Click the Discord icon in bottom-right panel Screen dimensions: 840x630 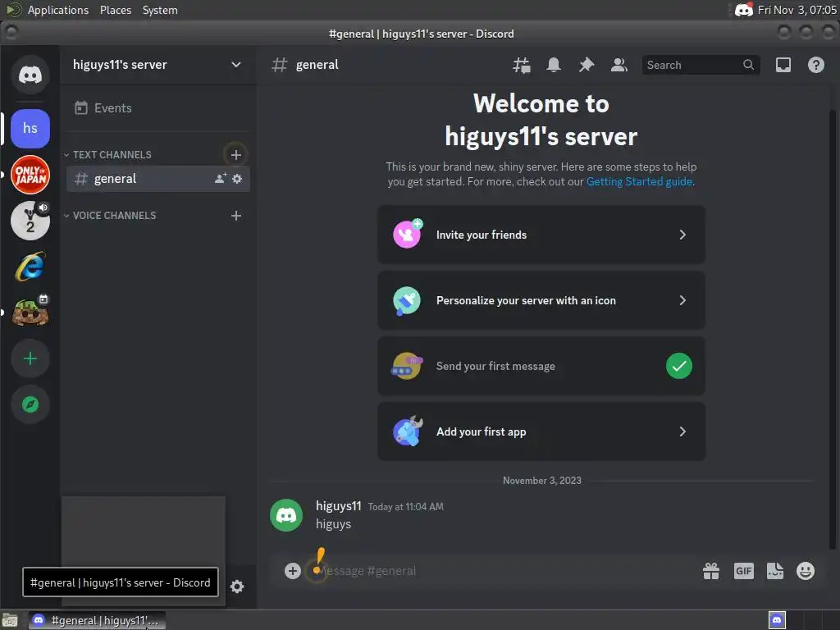[777, 620]
